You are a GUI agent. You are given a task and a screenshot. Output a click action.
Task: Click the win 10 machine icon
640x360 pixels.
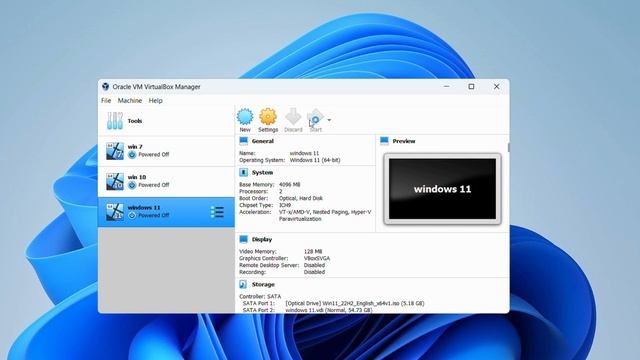[115, 181]
